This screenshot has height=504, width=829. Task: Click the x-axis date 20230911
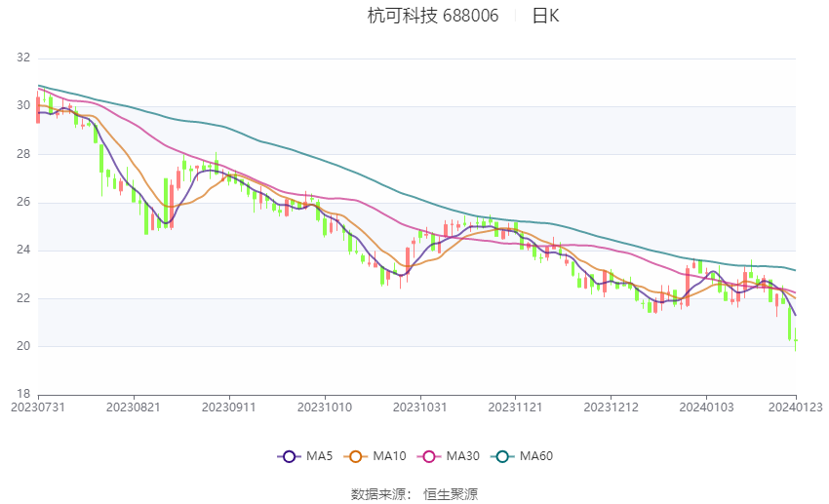tap(229, 407)
